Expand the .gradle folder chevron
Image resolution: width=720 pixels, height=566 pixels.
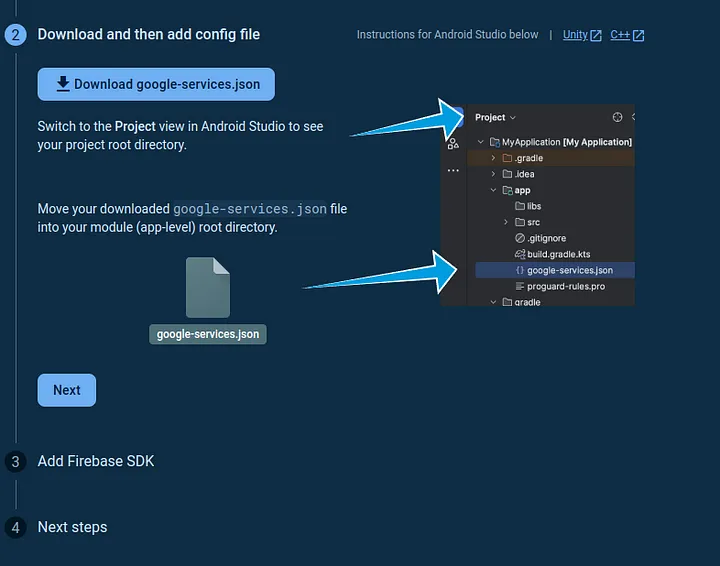click(x=493, y=158)
